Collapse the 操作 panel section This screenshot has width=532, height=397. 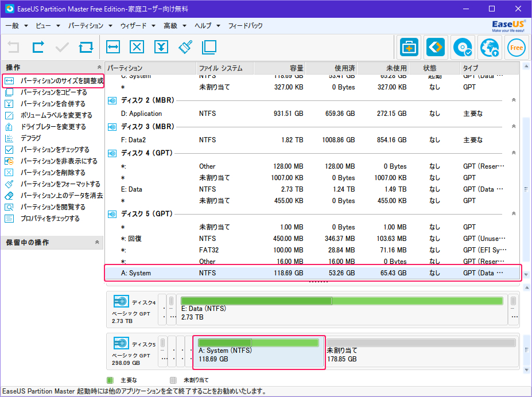(x=99, y=67)
